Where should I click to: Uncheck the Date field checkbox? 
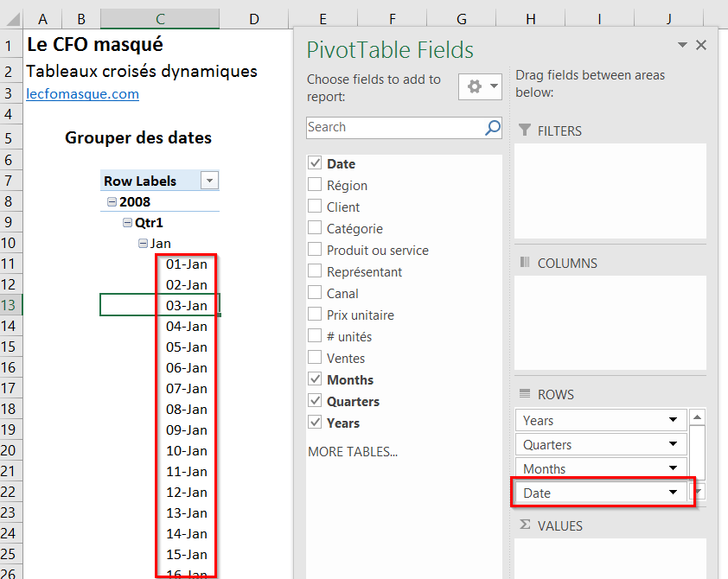click(315, 163)
